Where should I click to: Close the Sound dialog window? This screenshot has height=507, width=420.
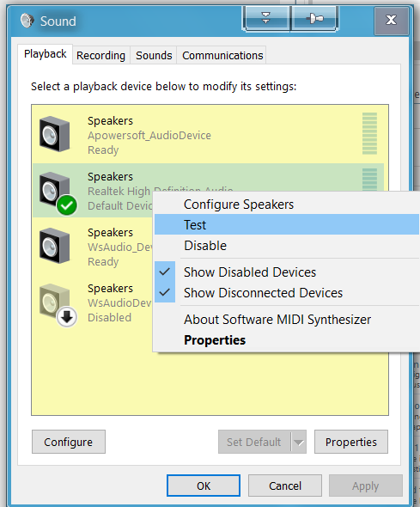point(392,21)
